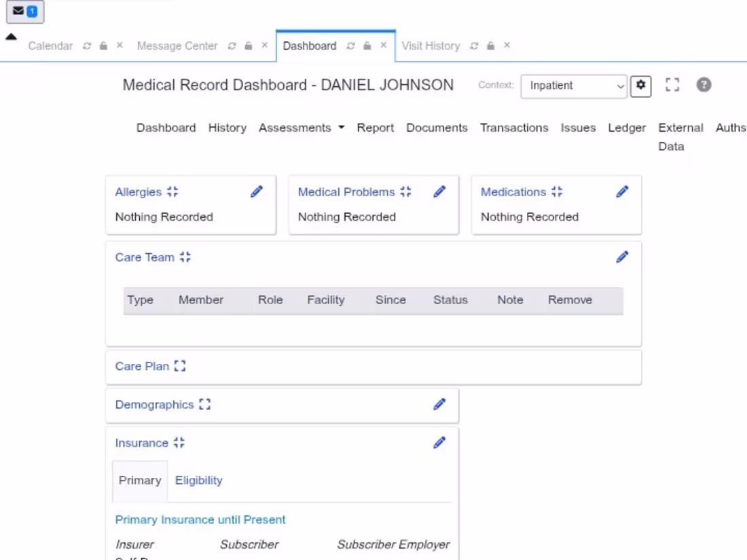Toggle the lock on Visit History tab
Viewport: 747px width, 560px height.
click(491, 45)
